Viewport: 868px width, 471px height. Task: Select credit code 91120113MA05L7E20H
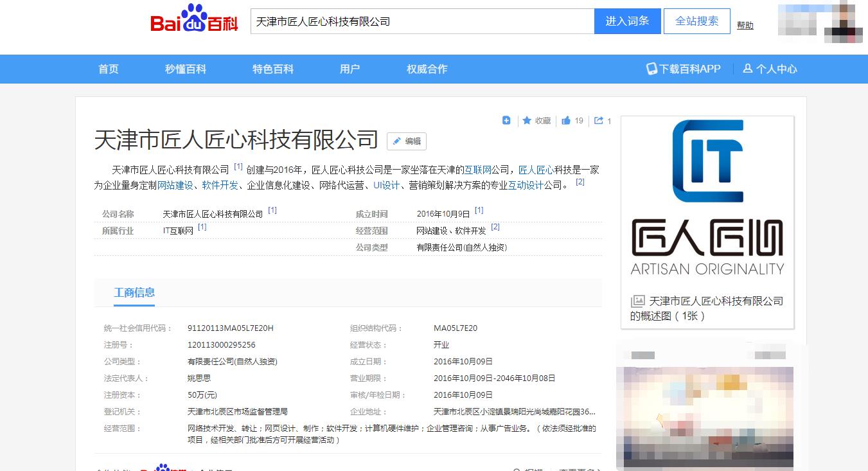[x=231, y=328]
